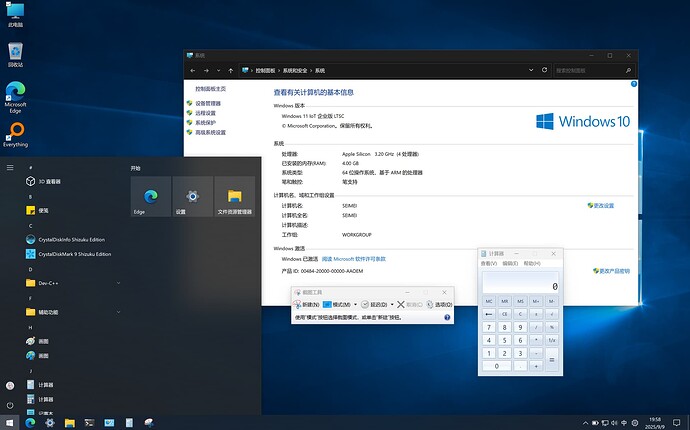690x430 pixels.
Task: Open the Microsoft Edge desktop shortcut
Action: [15, 97]
